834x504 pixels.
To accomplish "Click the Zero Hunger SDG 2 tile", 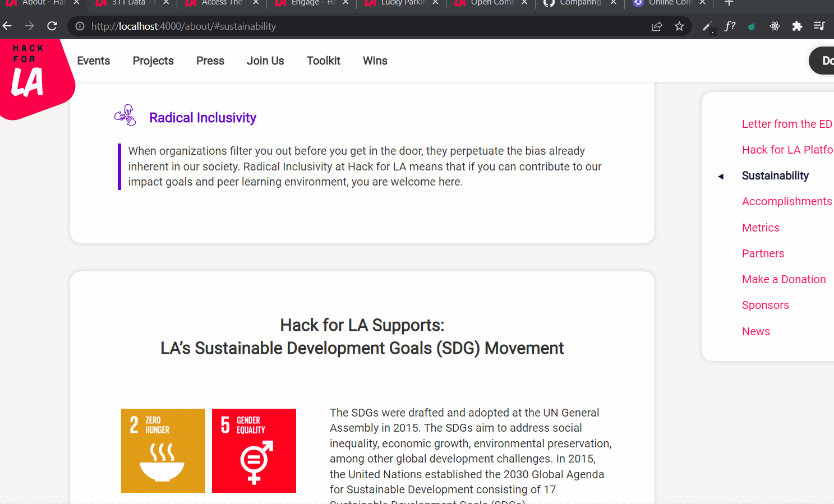I will coord(163,451).
